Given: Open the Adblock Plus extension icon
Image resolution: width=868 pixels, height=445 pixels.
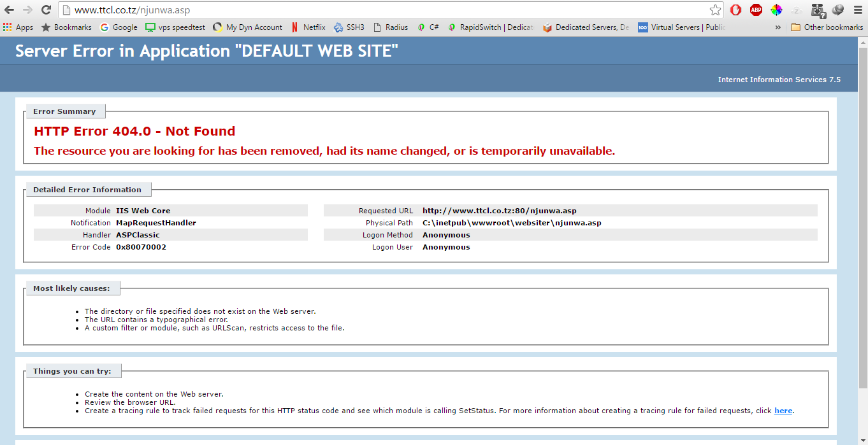Looking at the screenshot, I should [x=756, y=10].
